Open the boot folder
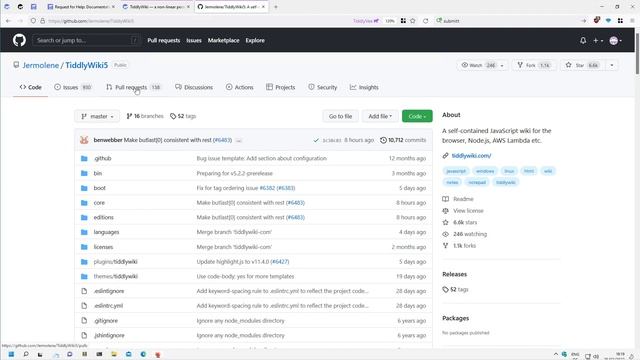640x360 pixels. click(x=100, y=188)
